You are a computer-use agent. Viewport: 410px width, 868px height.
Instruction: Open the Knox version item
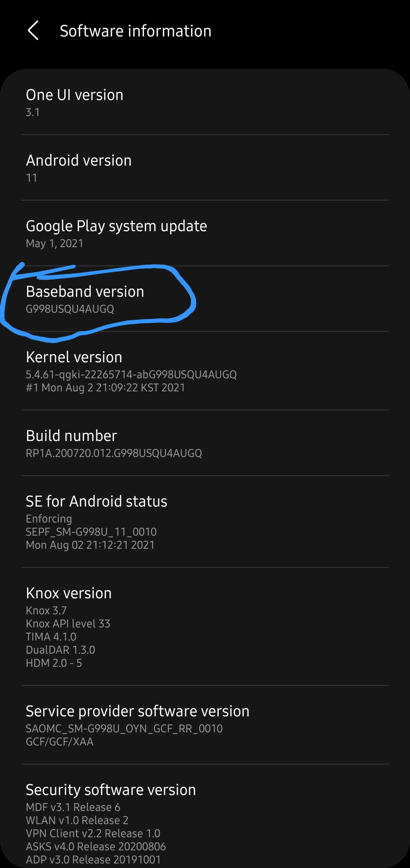pos(205,626)
